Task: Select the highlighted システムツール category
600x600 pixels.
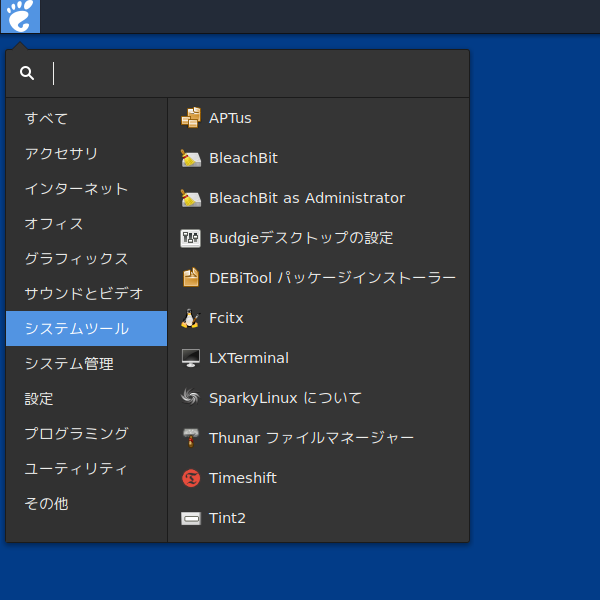Action: click(x=86, y=329)
